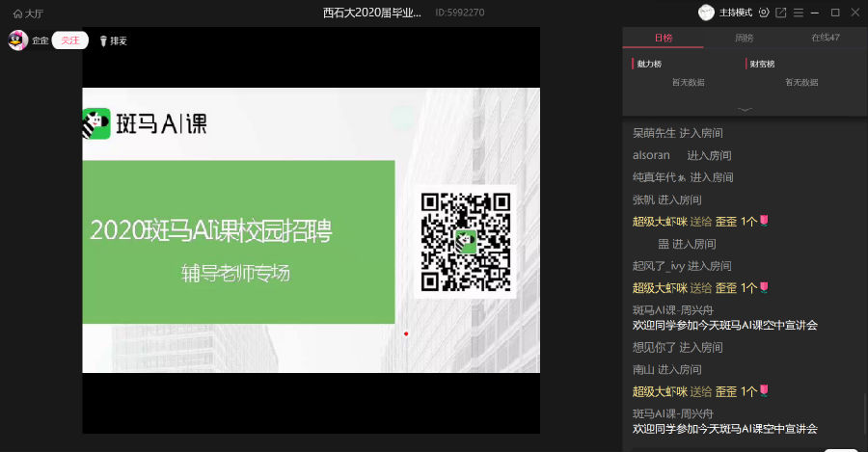868x452 pixels.
Task: Open the hamburger menu in title bar
Action: 799,13
